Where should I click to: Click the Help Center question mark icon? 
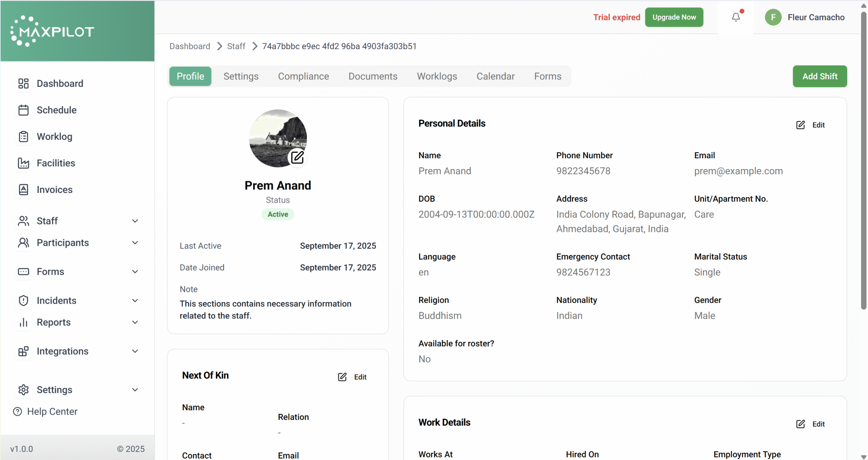(17, 412)
